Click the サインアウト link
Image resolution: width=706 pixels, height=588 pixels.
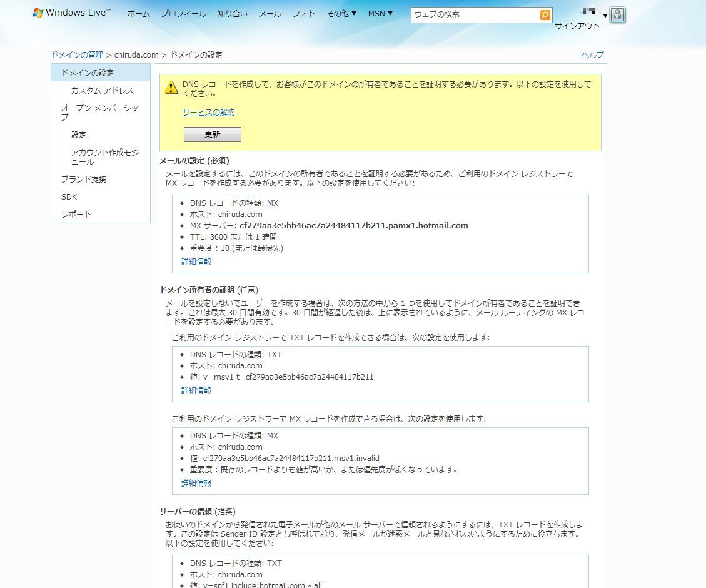pos(577,26)
